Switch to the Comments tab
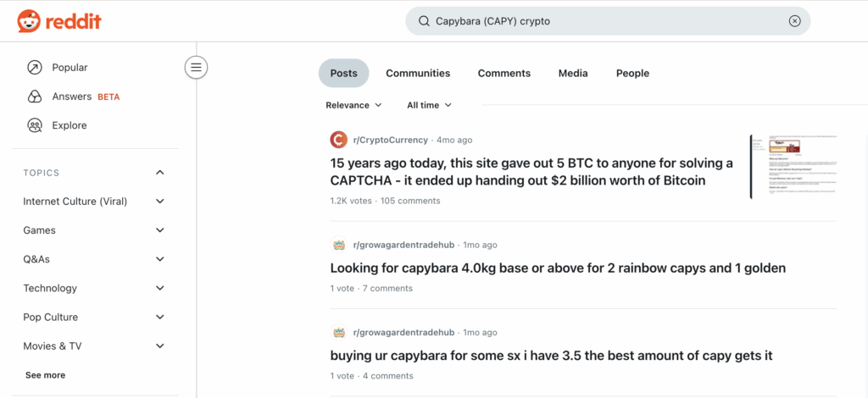This screenshot has height=398, width=868. 504,74
